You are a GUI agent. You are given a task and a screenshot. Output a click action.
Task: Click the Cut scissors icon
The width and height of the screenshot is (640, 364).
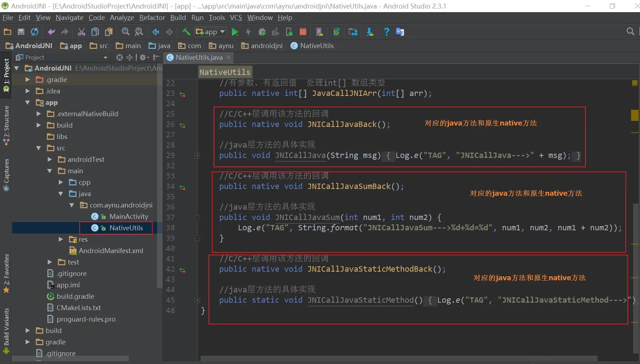(x=82, y=32)
